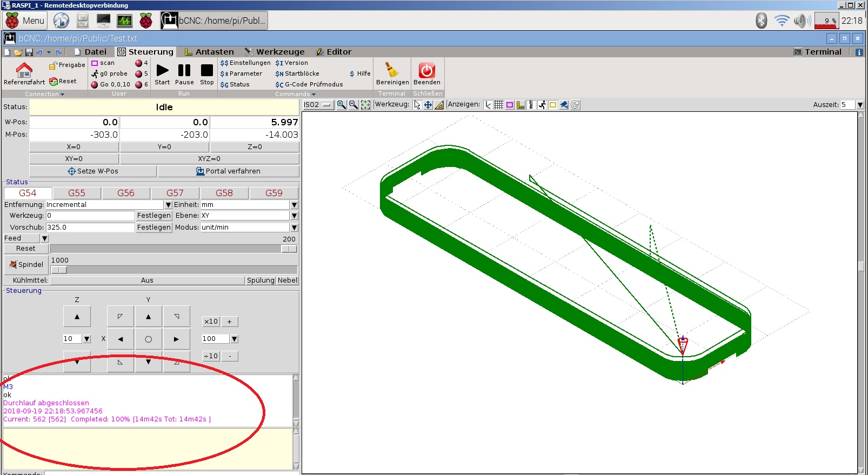Viewport: 868px width, 475px height.
Task: Click user button 6
Action: (x=142, y=84)
